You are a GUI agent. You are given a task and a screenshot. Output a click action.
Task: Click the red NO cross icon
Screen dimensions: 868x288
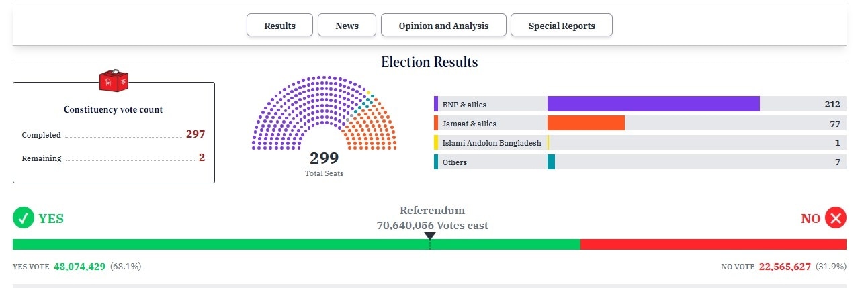(836, 218)
